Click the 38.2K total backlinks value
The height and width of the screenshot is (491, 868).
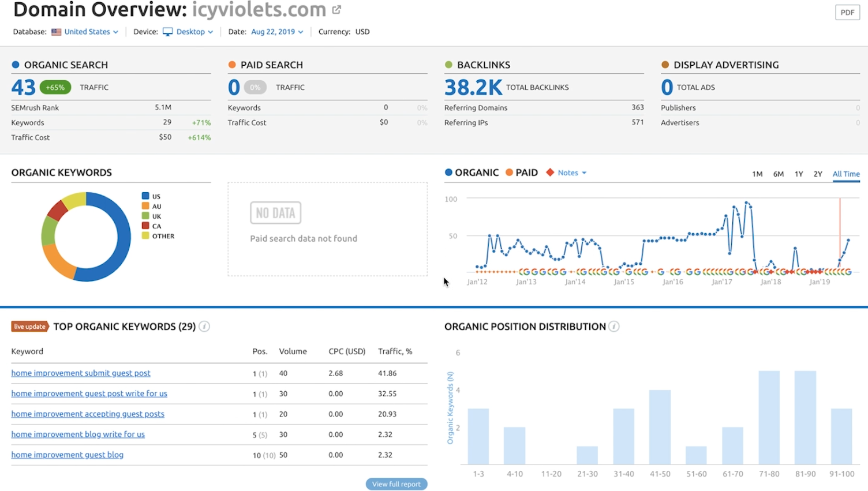tap(473, 87)
